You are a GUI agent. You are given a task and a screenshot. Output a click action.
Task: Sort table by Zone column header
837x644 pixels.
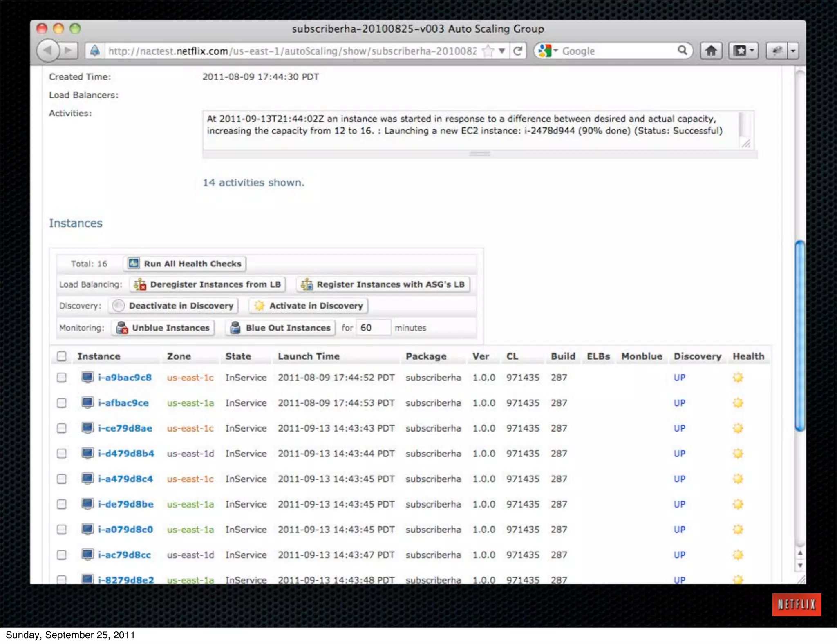179,356
